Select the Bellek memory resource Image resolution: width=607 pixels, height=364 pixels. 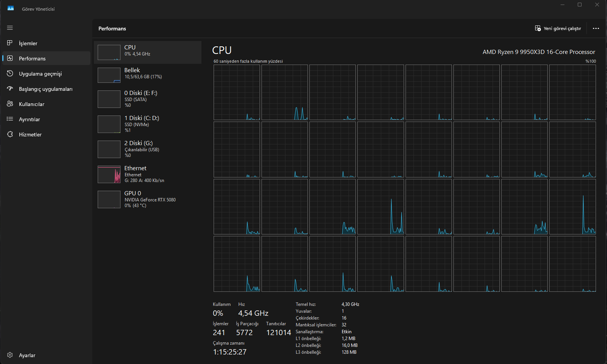[147, 75]
